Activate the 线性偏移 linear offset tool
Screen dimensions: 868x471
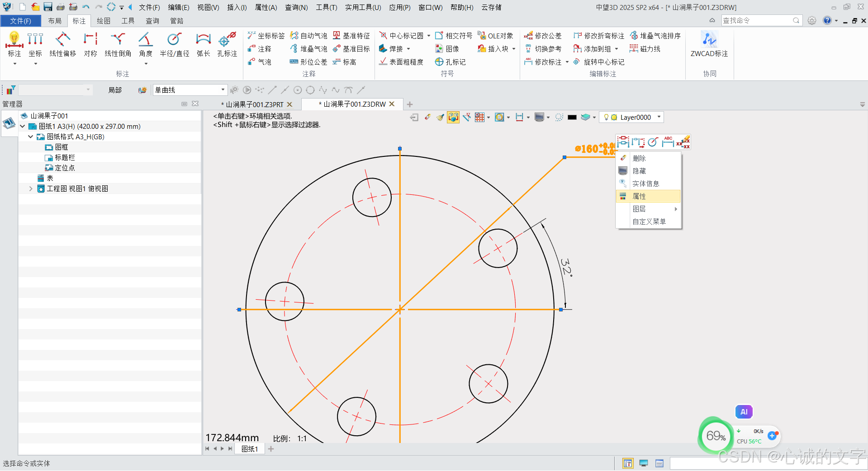coord(62,44)
